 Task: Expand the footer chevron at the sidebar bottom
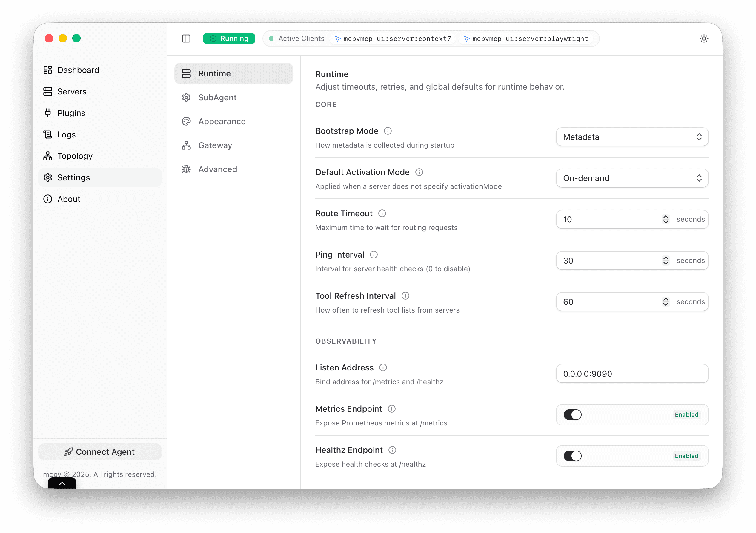point(62,483)
